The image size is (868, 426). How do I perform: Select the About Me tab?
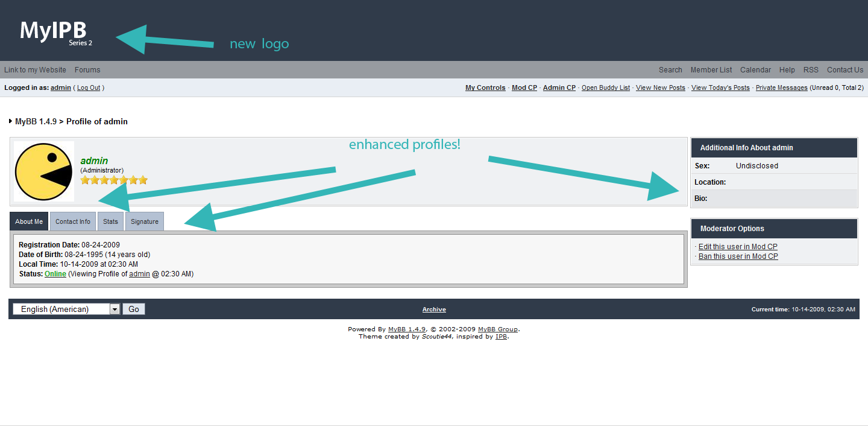29,221
